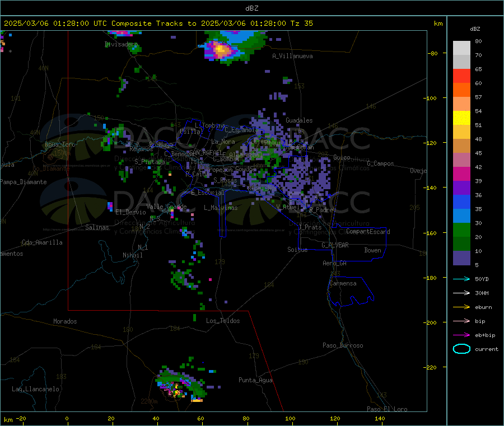The width and height of the screenshot is (504, 426).
Task: Click the cyan current ellipse legend icon
Action: pyautogui.click(x=461, y=349)
